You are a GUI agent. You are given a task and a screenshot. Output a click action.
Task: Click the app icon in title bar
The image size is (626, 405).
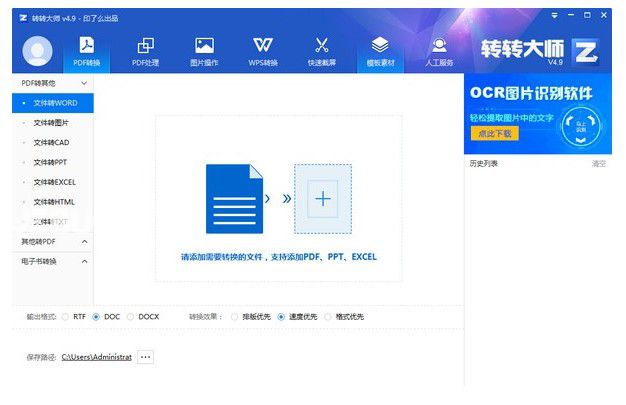23,18
